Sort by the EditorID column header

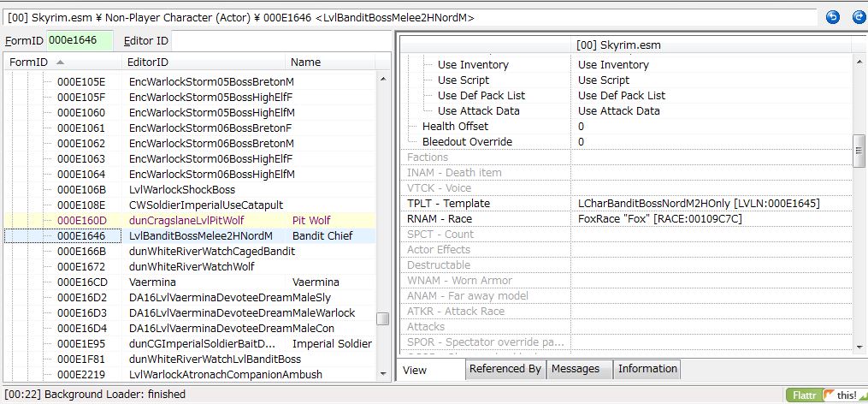click(x=204, y=62)
